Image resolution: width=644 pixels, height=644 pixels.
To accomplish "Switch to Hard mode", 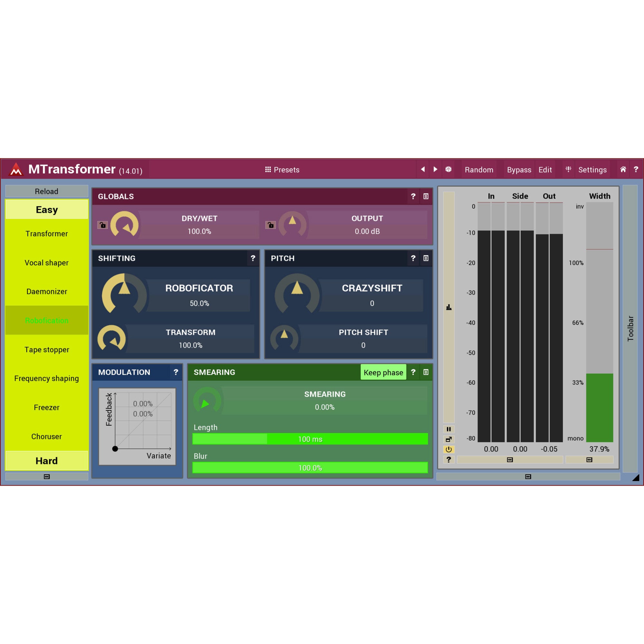I will 47,461.
